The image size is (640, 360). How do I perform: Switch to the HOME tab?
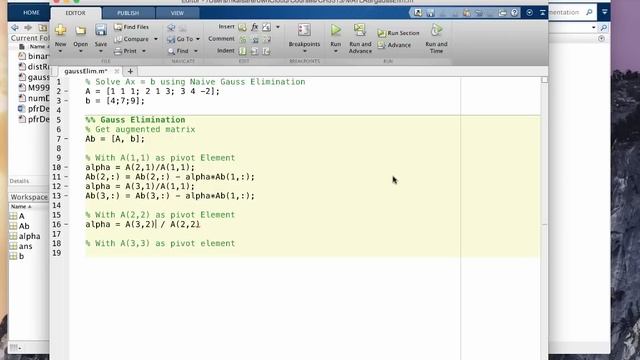pyautogui.click(x=31, y=13)
